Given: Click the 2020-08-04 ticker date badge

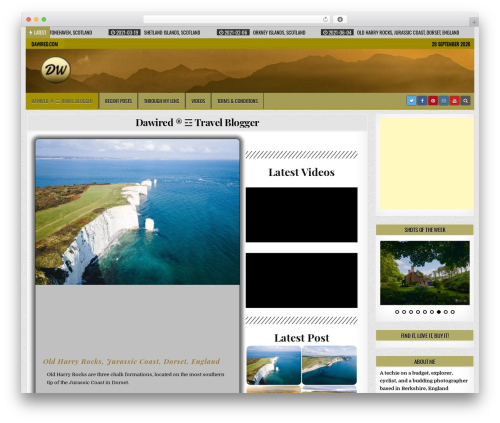Looking at the screenshot, I should tap(337, 33).
